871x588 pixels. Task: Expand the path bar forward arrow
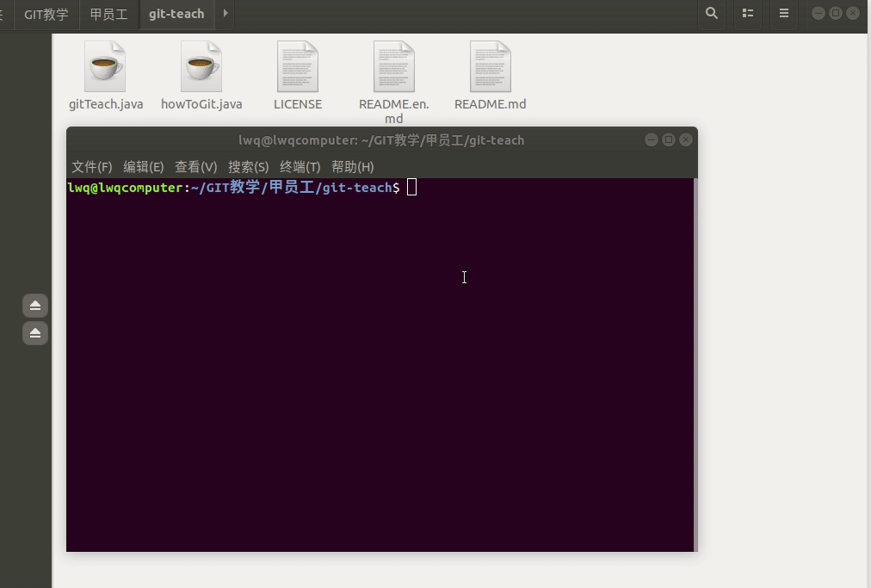pyautogui.click(x=225, y=13)
